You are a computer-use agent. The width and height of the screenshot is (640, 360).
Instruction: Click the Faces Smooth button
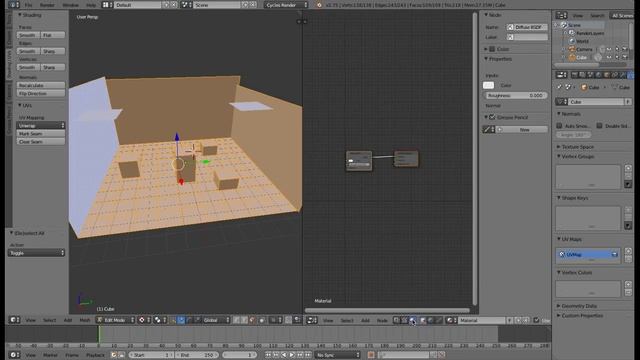[x=28, y=35]
